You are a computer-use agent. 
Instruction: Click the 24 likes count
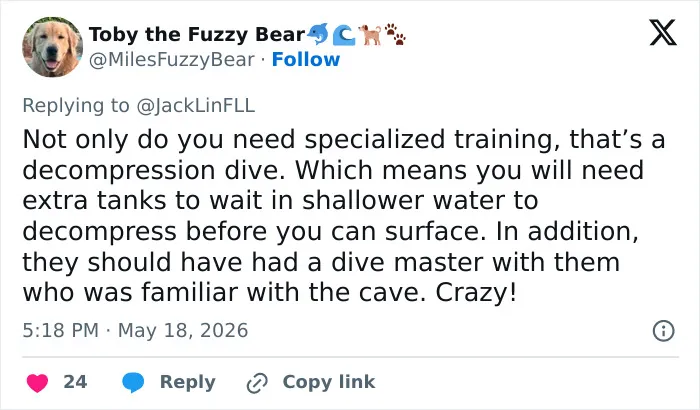pyautogui.click(x=75, y=382)
